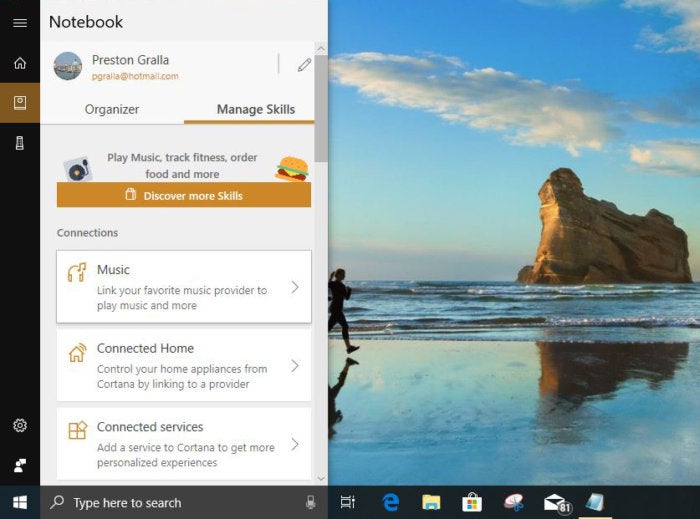Viewport: 700px width, 519px height.
Task: Click the record player turntable icon
Action: pos(78,169)
